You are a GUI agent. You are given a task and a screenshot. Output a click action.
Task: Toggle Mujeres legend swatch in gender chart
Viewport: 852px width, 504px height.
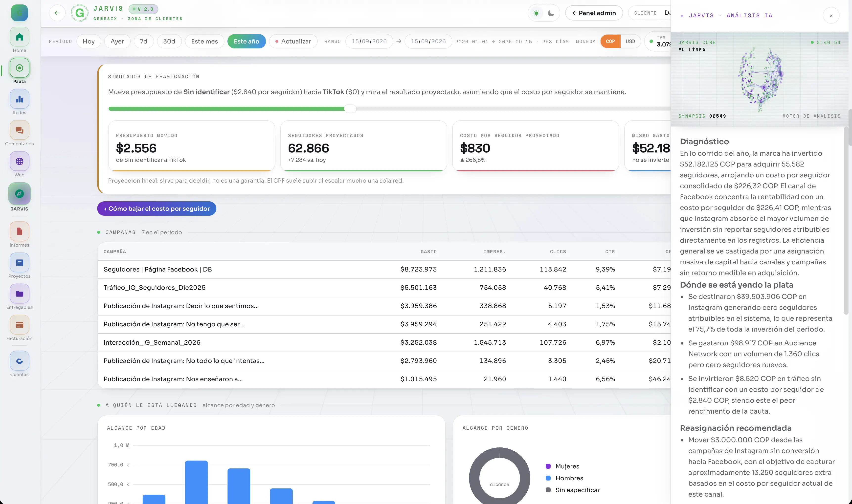548,466
